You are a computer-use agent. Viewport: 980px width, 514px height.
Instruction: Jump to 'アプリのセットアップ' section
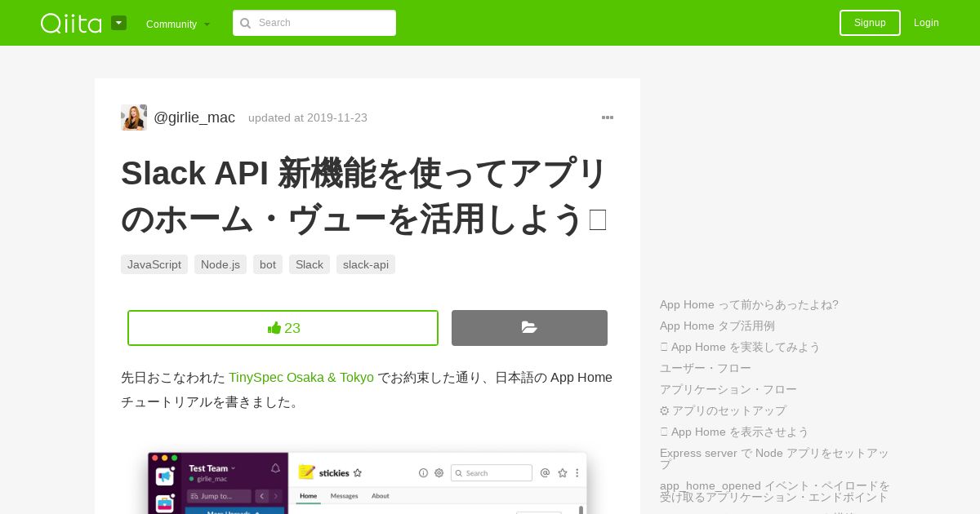tap(723, 410)
